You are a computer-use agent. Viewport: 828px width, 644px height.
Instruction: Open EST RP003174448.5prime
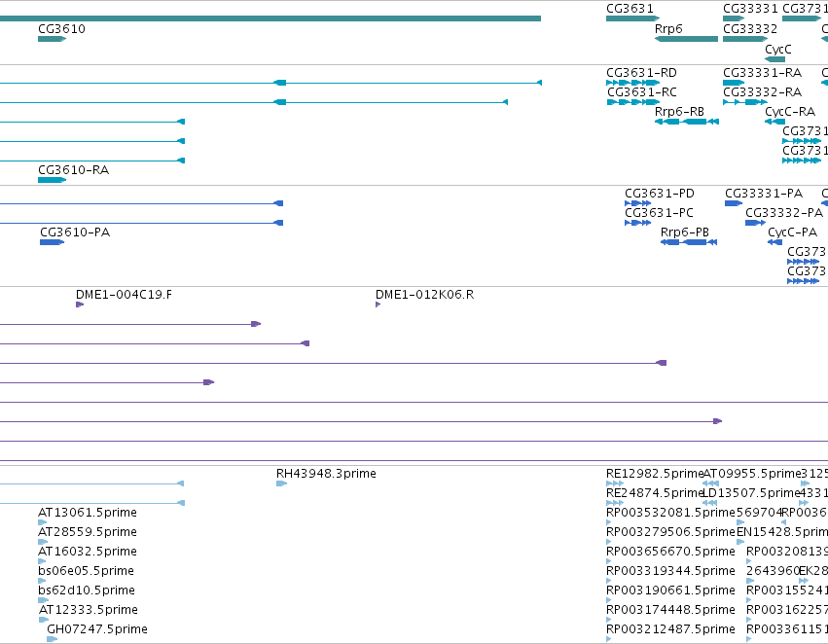point(670,610)
